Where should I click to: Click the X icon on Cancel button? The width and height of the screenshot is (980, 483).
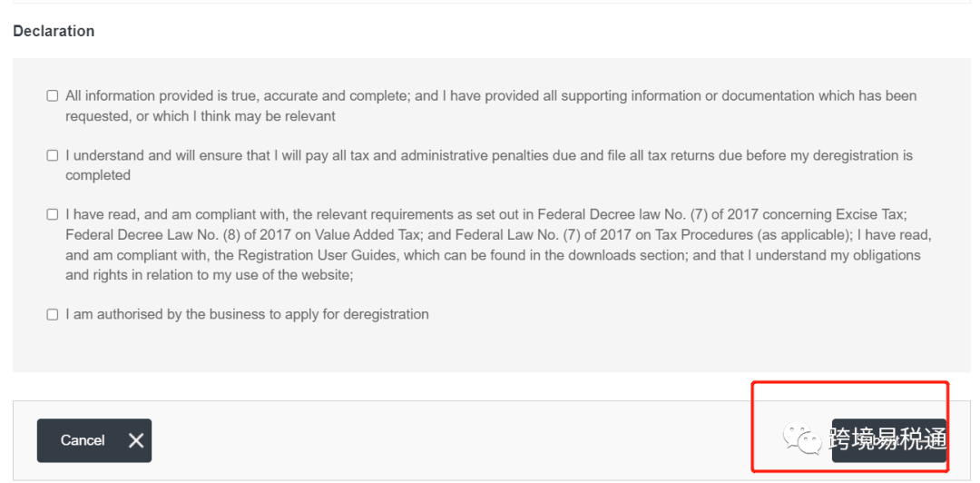[x=136, y=440]
